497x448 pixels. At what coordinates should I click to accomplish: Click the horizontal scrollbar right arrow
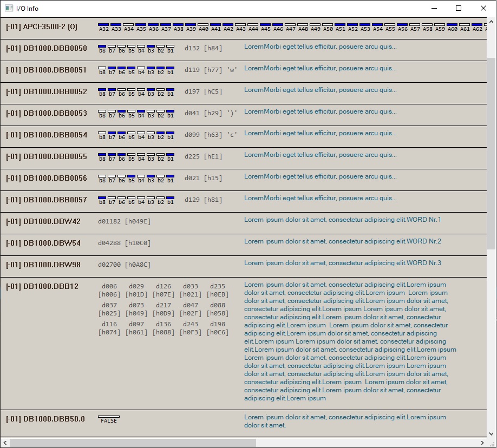(x=482, y=443)
